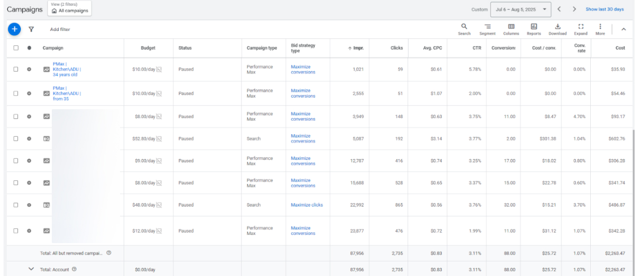Expand the table to full screen
Screen dimensions: 644x276
(x=581, y=29)
